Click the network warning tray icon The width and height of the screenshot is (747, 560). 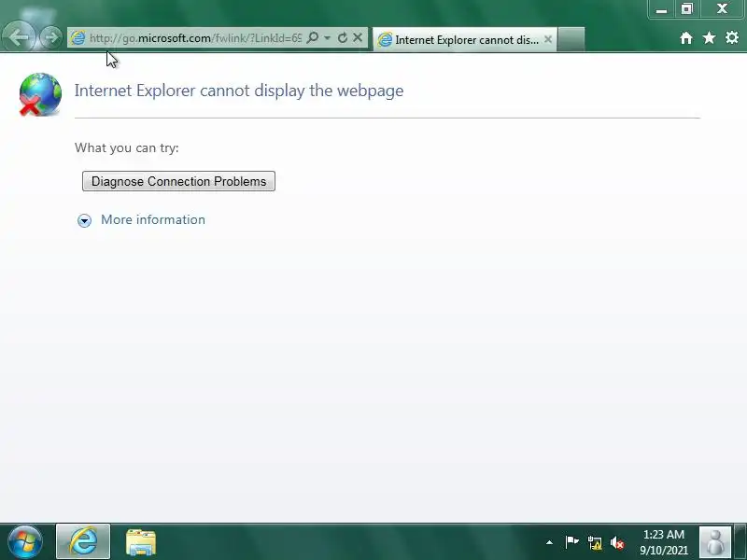click(x=594, y=542)
